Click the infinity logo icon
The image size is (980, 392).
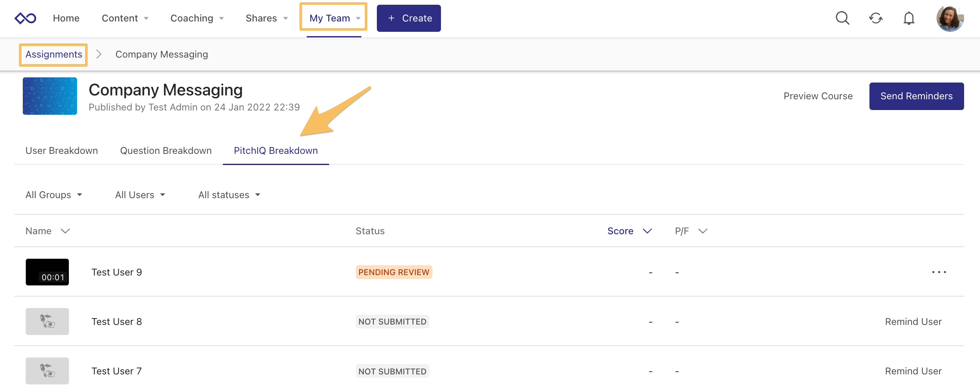coord(25,18)
